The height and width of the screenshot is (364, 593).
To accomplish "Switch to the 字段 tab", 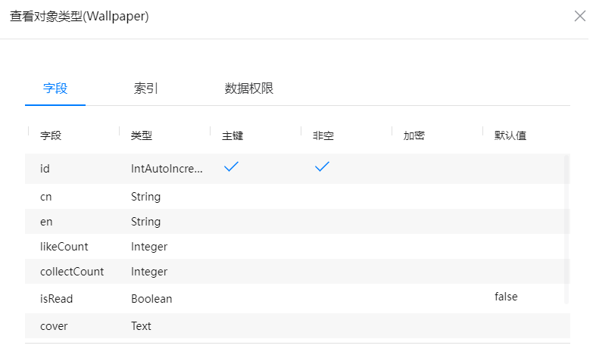I will point(55,89).
